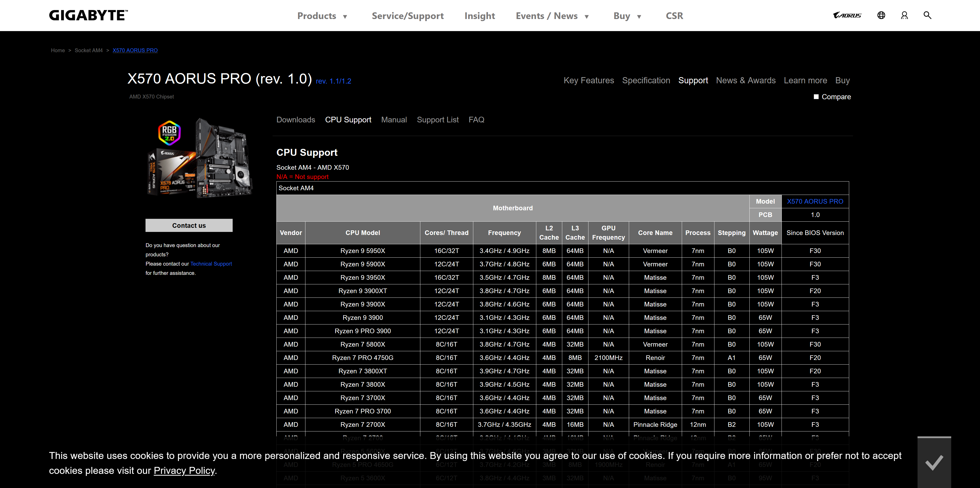Open the Buy tab beside Learn more
The height and width of the screenshot is (488, 980).
point(842,80)
